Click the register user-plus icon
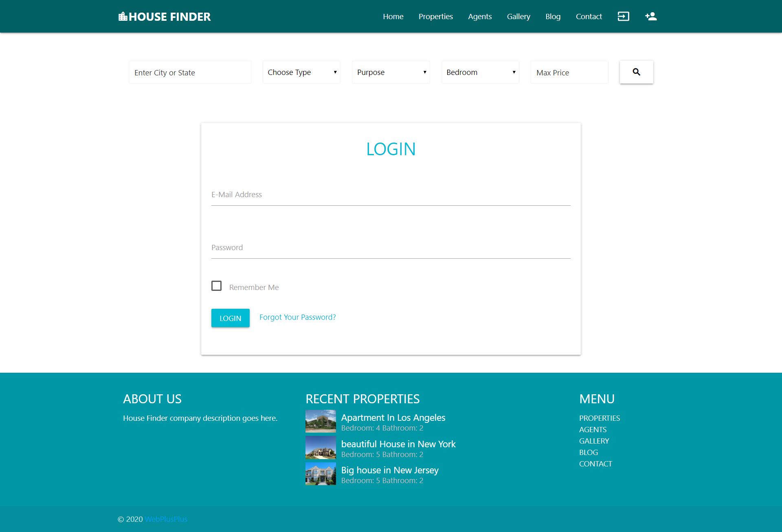The image size is (782, 532). [651, 16]
